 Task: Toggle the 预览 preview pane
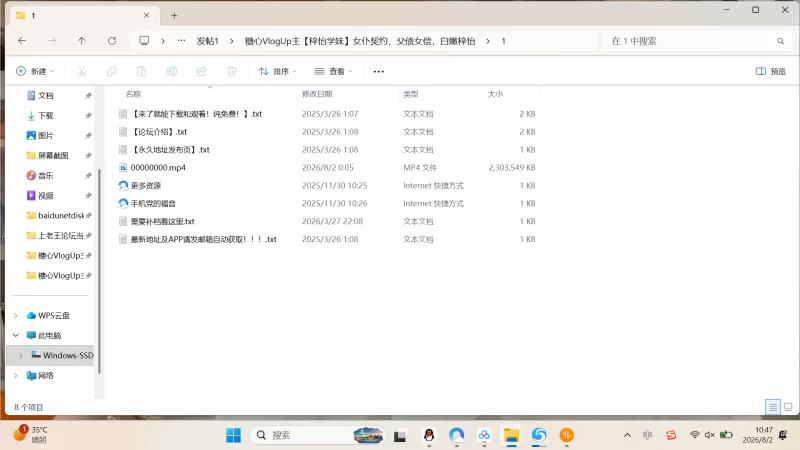coord(770,71)
